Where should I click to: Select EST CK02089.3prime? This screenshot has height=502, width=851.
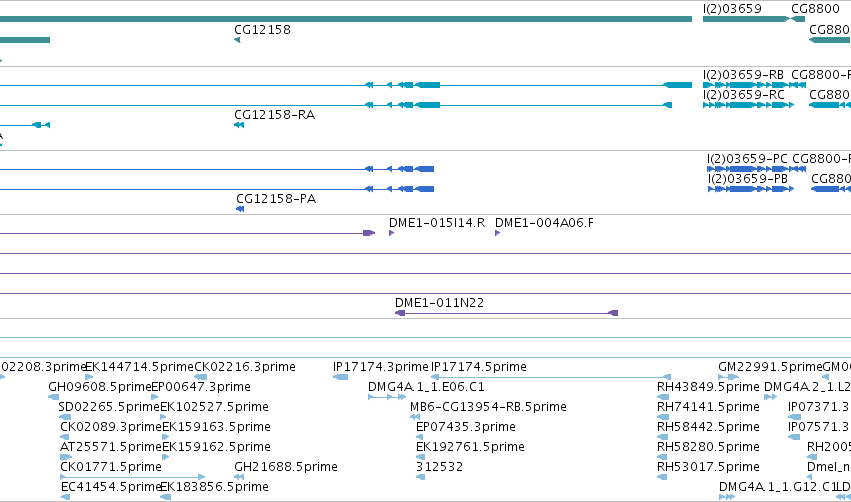111,427
